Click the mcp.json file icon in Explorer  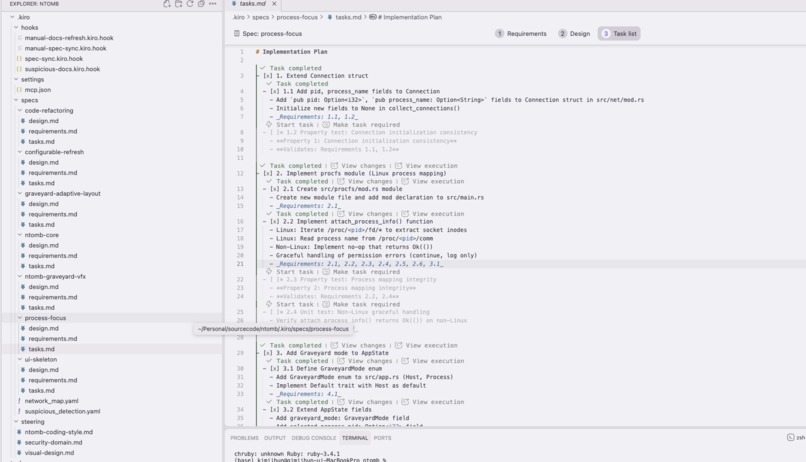click(19, 89)
